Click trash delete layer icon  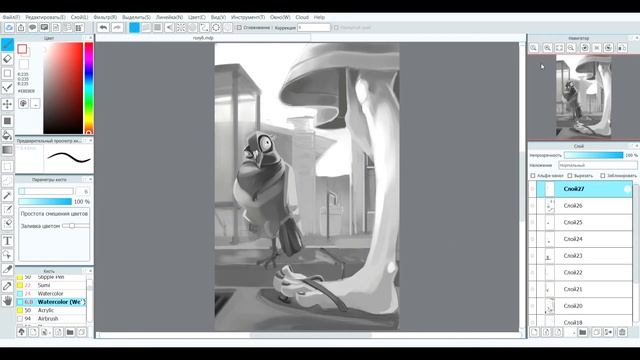pos(622,332)
